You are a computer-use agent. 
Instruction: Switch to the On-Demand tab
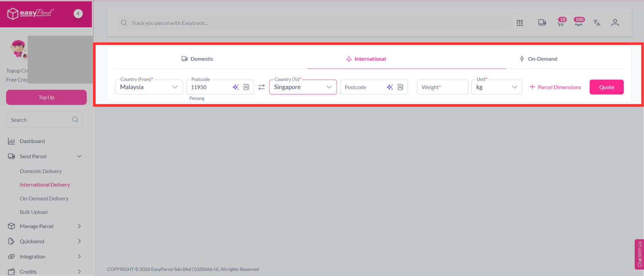pos(538,59)
